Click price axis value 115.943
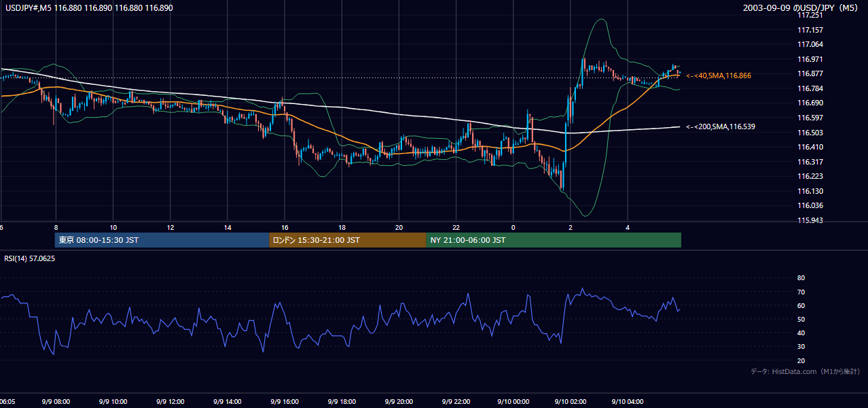868x408 pixels. pyautogui.click(x=810, y=220)
